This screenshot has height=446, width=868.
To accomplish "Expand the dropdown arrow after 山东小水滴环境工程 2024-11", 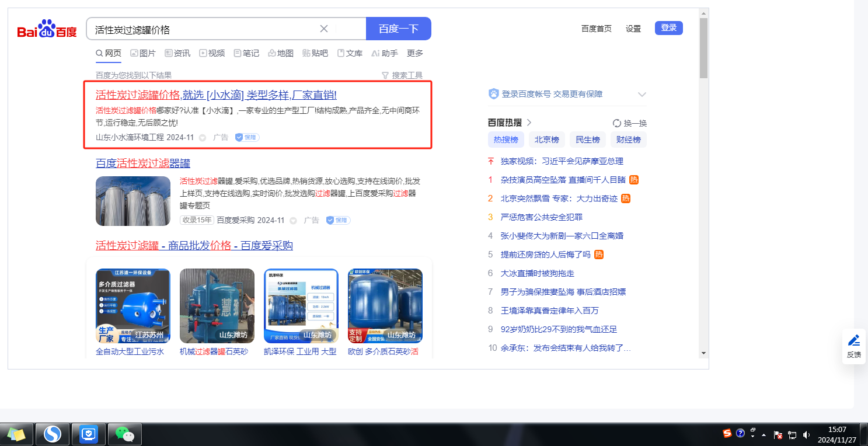I will [203, 138].
